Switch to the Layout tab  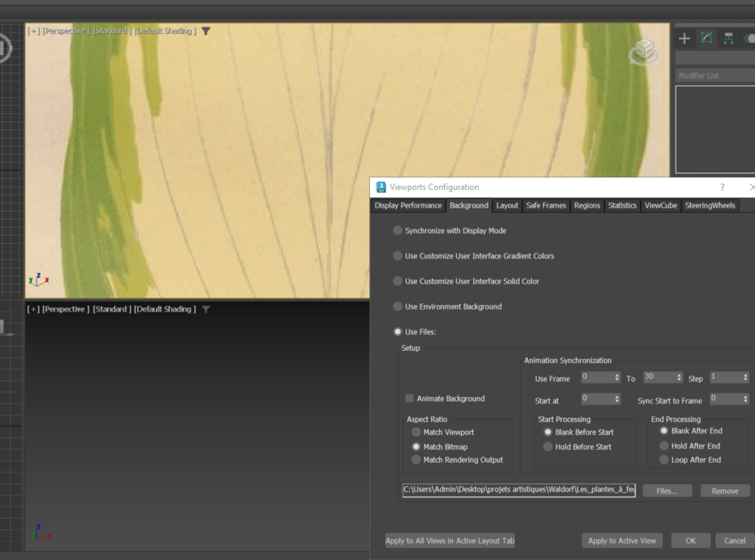pos(507,205)
